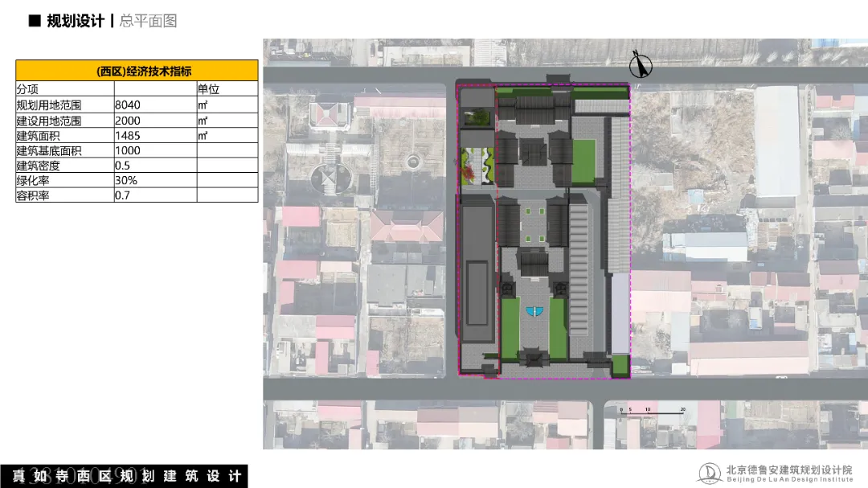Click the 建筑密度 row label

[38, 166]
